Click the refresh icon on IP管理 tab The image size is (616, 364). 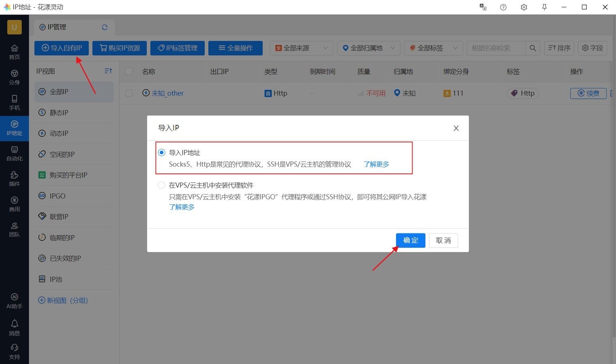(105, 27)
